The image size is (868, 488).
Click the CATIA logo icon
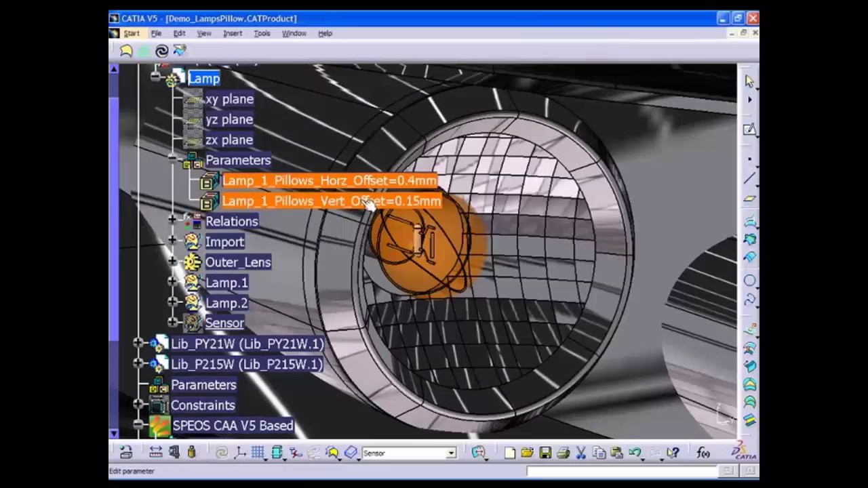(x=743, y=451)
